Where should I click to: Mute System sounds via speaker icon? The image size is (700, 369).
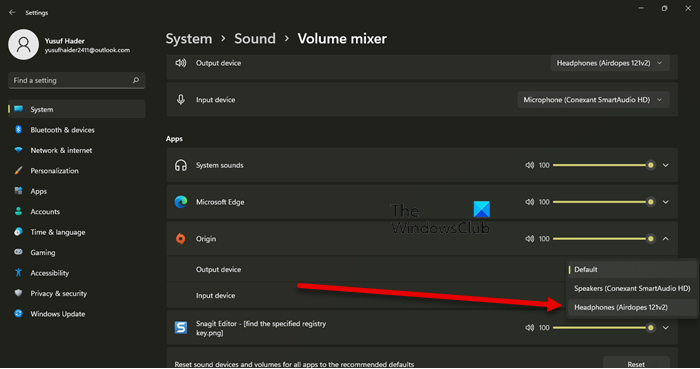pyautogui.click(x=529, y=165)
